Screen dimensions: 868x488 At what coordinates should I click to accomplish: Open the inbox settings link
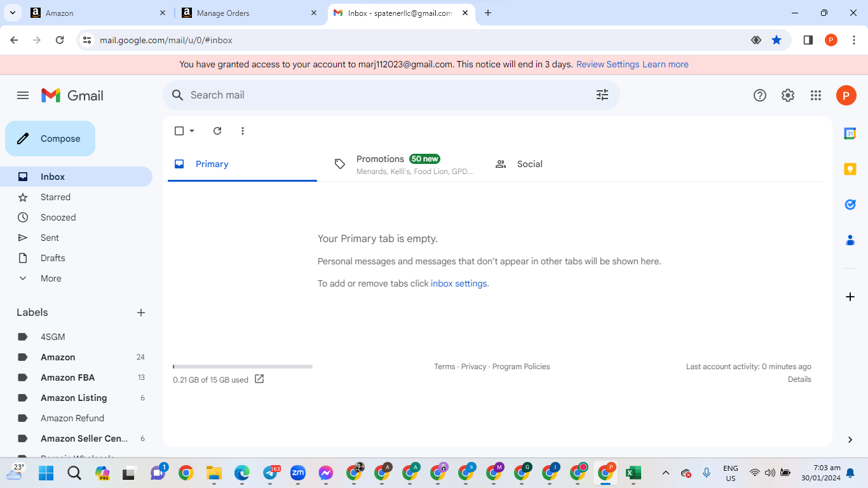point(459,283)
